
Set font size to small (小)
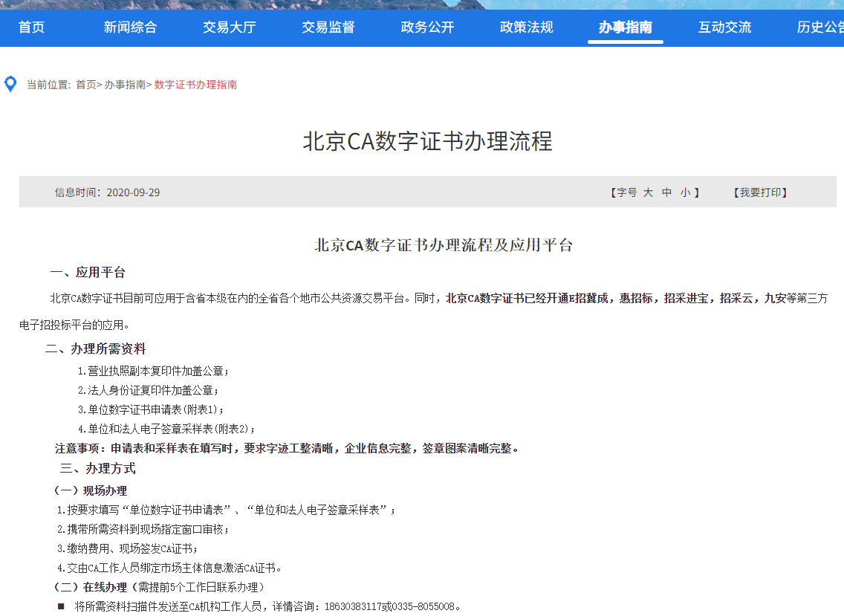685,192
